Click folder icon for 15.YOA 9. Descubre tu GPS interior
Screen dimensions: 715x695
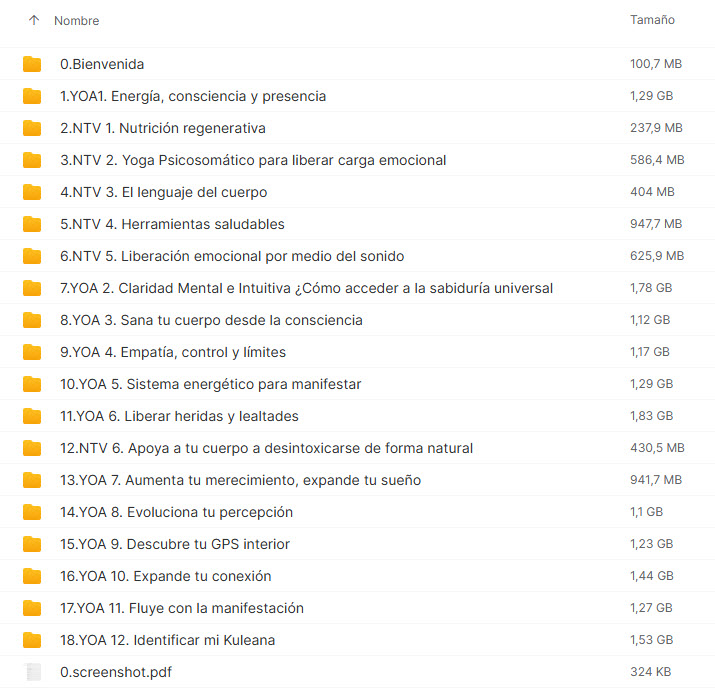click(x=32, y=544)
